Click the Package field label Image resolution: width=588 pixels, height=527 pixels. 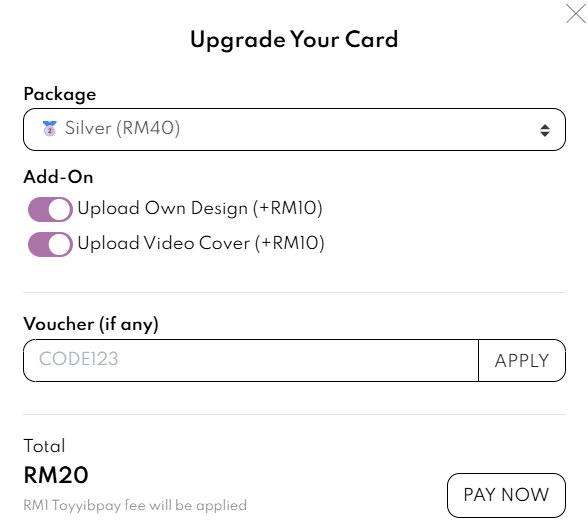click(60, 94)
